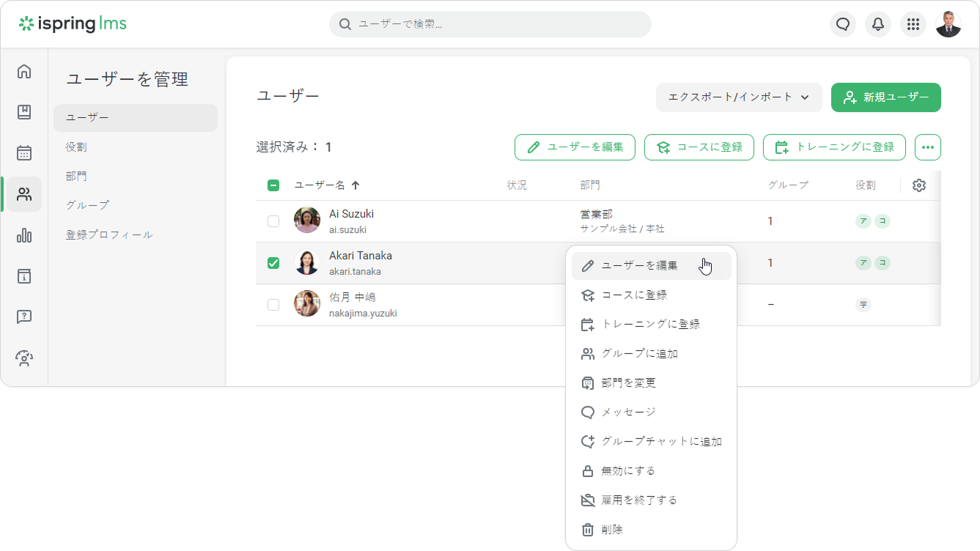The image size is (980, 551).
Task: Select 部門を変更 from context menu
Action: click(x=628, y=383)
